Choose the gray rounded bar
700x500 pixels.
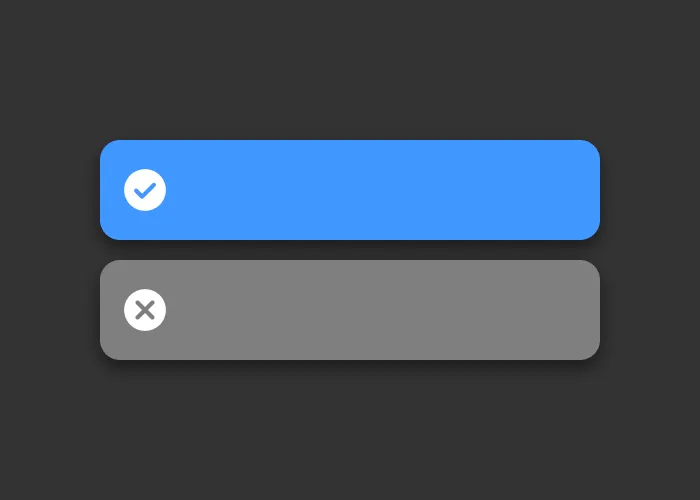tap(350, 310)
